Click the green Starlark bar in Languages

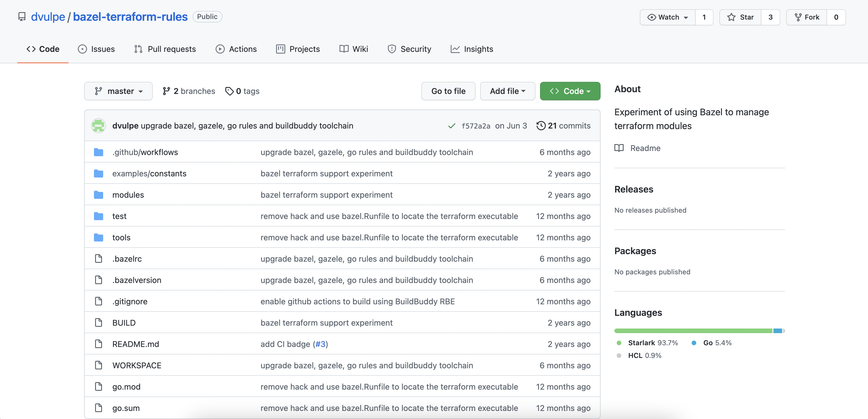(x=693, y=331)
